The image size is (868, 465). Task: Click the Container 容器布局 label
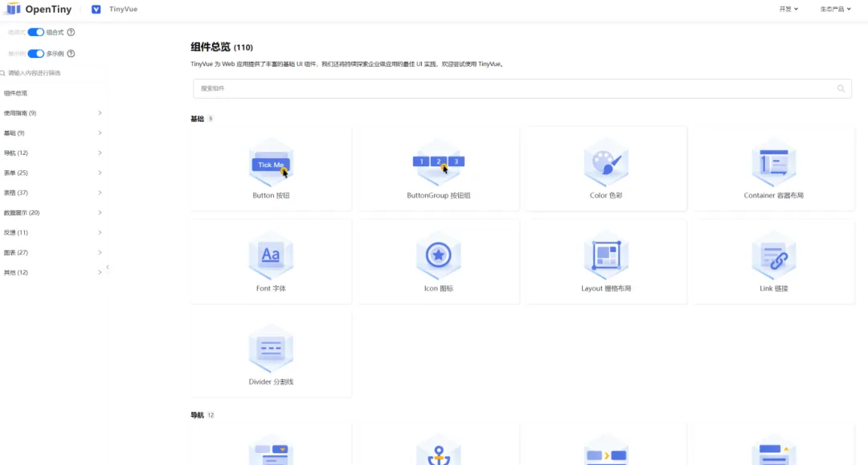(773, 195)
